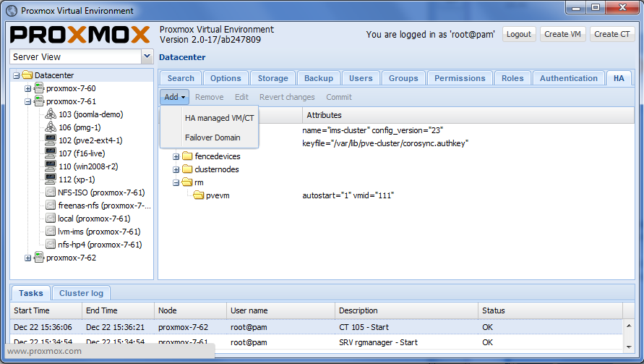
Task: Collapse the proxmox-7-61 node
Action: 28,101
